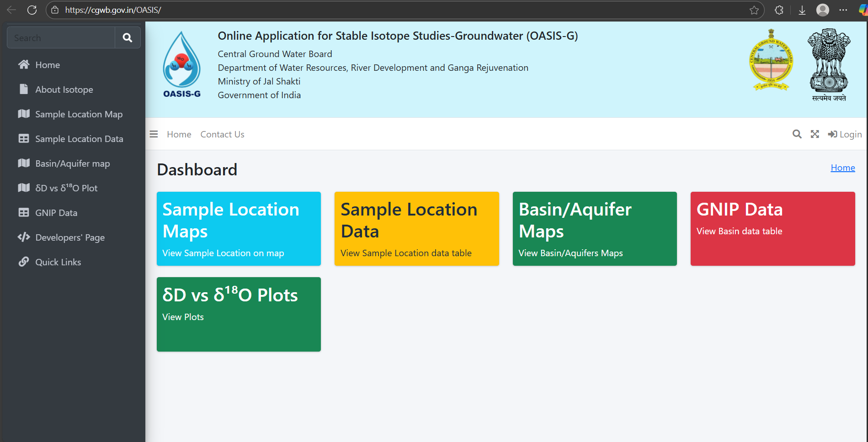868x442 pixels.
Task: Open the Basin/Aquifer map sidebar entry
Action: pyautogui.click(x=72, y=163)
